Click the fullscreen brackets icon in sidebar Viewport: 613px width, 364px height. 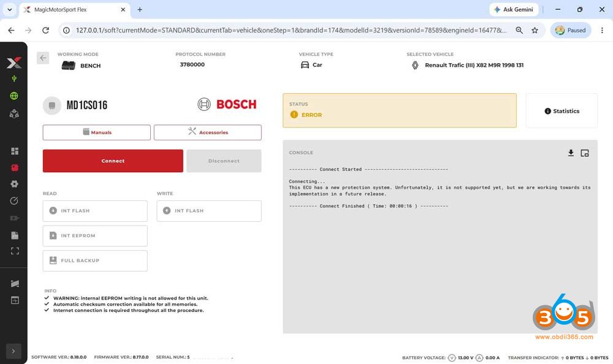coord(15,251)
